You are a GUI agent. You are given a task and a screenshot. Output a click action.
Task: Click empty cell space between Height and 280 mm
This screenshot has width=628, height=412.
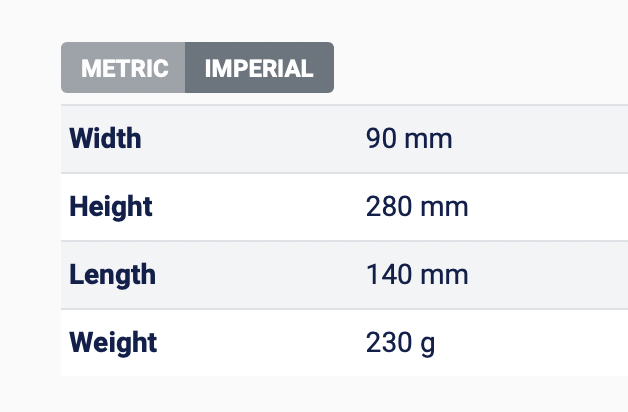tap(260, 207)
